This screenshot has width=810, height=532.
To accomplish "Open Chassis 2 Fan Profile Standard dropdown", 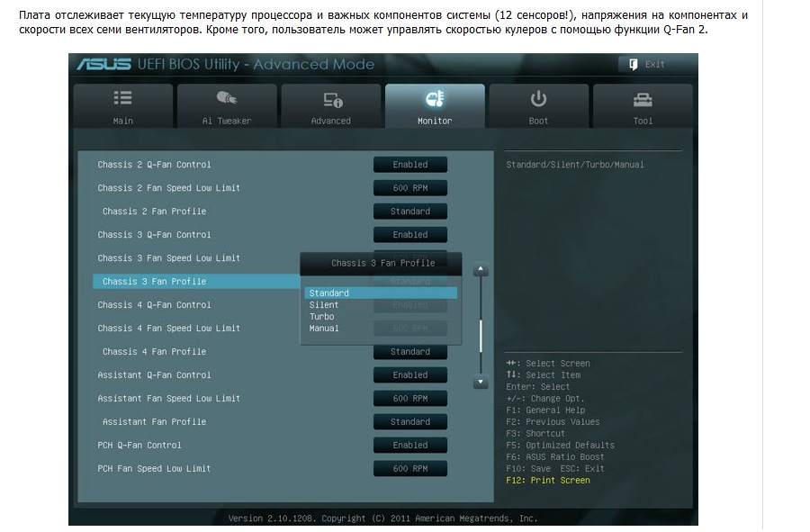I will (410, 212).
